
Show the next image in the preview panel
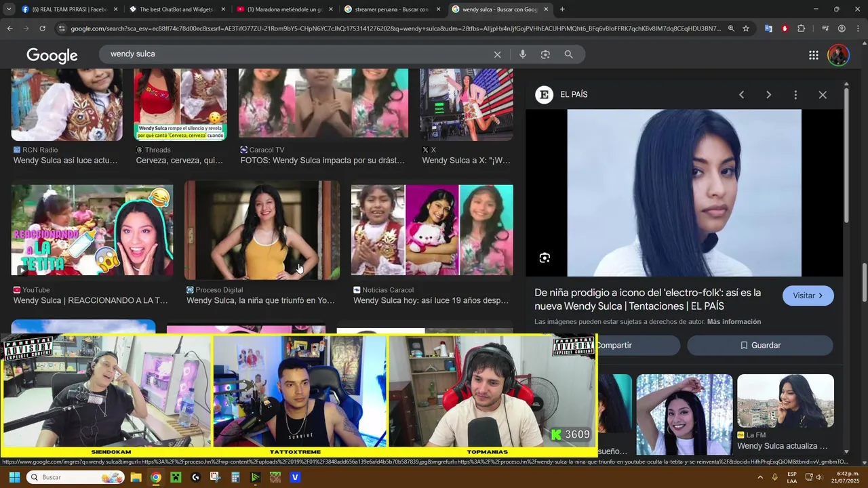(x=768, y=95)
